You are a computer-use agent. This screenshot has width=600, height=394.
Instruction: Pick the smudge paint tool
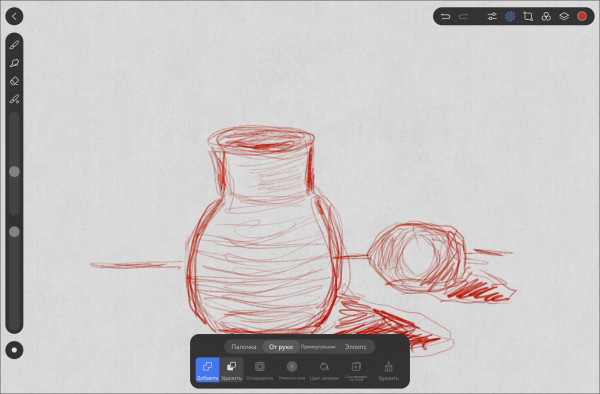[14, 99]
